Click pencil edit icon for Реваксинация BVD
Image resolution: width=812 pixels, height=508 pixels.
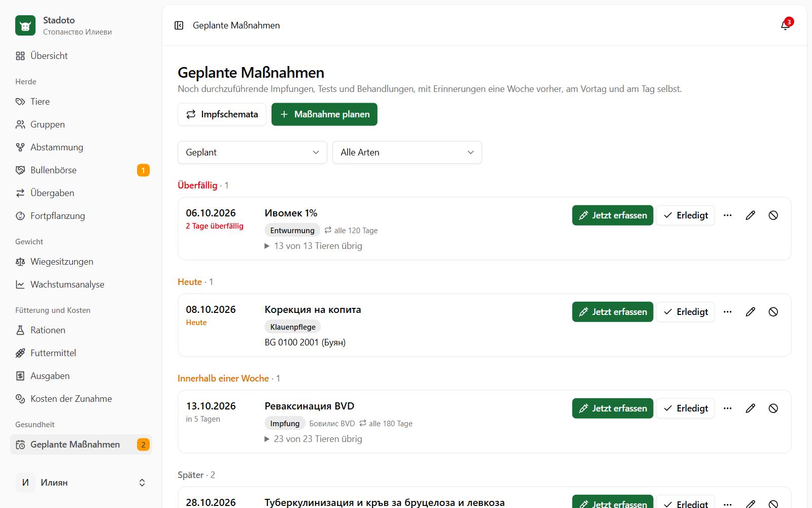point(750,408)
